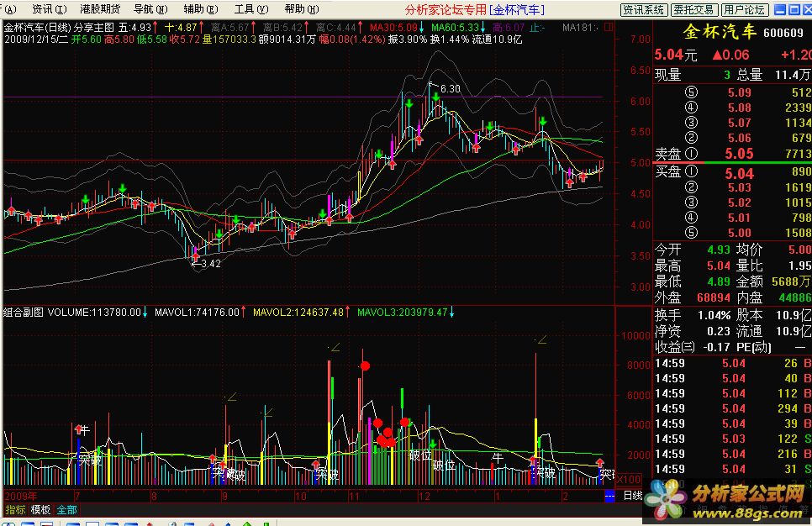The width and height of the screenshot is (812, 526).
Task: Click the 2009年 label on time axis
Action: [x=21, y=496]
